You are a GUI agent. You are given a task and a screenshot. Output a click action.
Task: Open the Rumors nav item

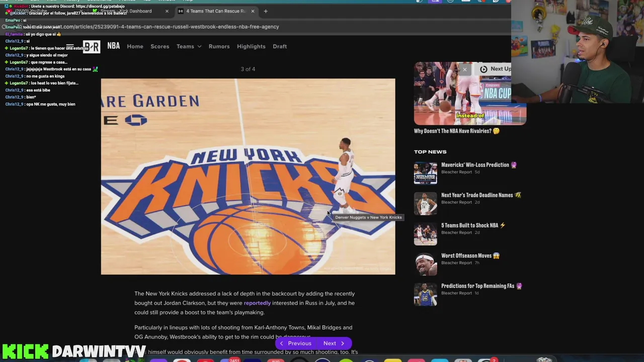[219, 46]
